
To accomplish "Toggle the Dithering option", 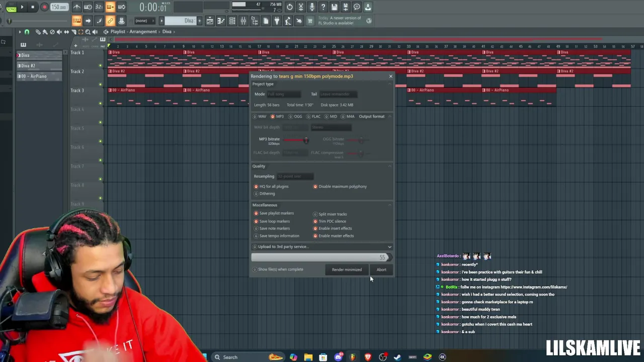I will (x=265, y=194).
